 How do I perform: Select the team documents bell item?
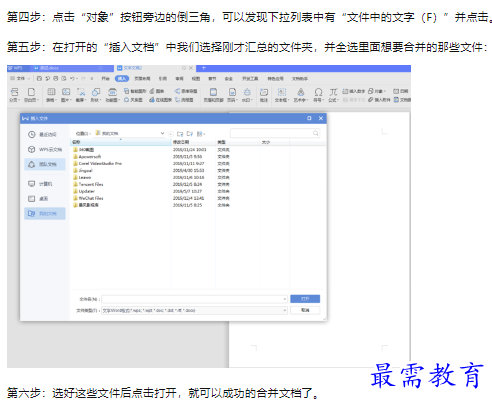tap(45, 164)
